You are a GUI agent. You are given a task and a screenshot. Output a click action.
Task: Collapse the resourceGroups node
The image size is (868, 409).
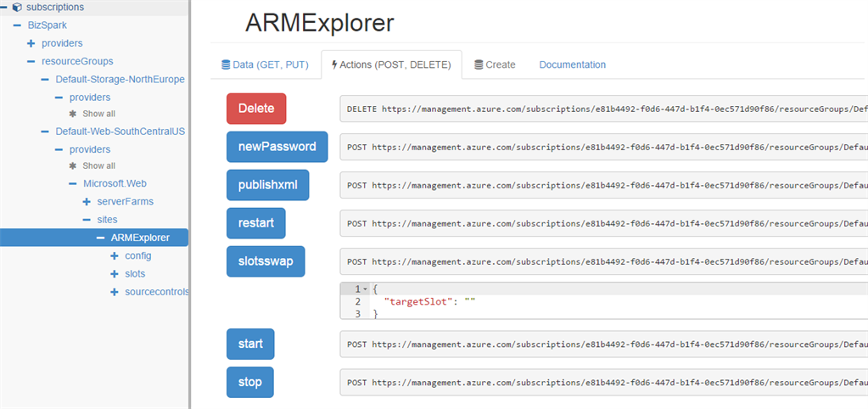[31, 61]
